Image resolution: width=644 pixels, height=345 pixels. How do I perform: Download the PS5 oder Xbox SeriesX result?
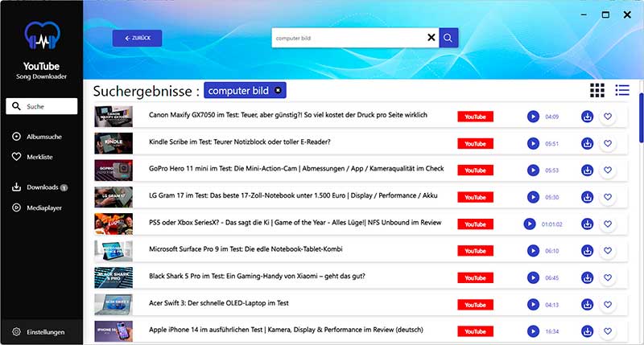click(x=587, y=224)
